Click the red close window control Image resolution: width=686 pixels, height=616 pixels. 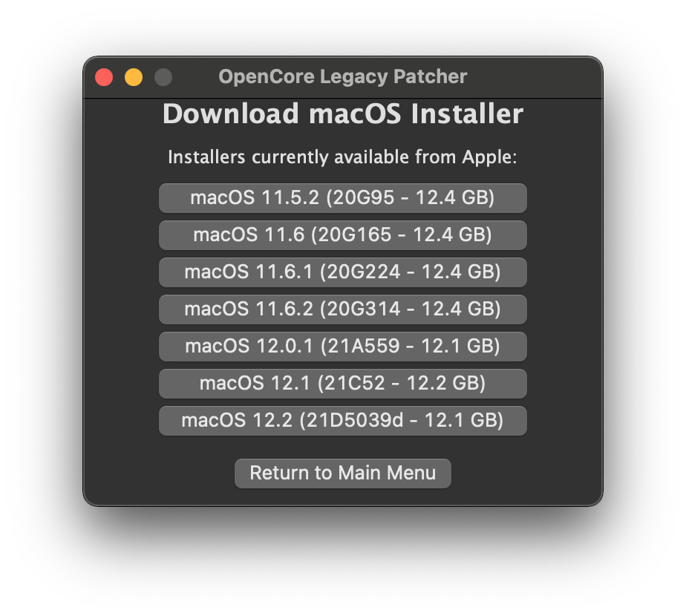105,76
